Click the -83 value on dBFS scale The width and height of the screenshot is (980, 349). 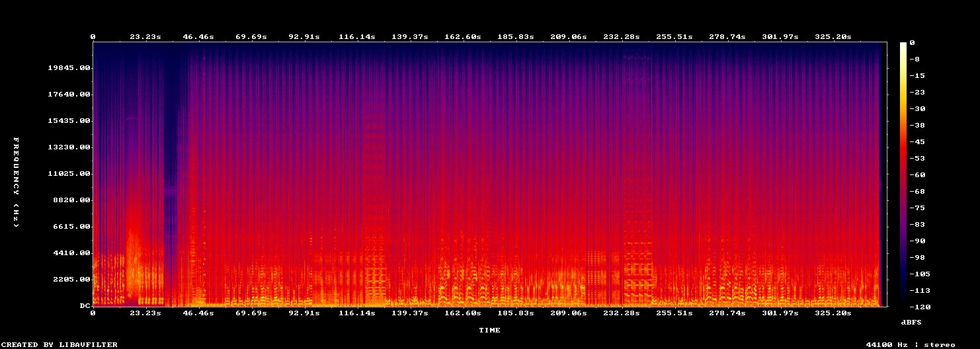click(x=917, y=225)
